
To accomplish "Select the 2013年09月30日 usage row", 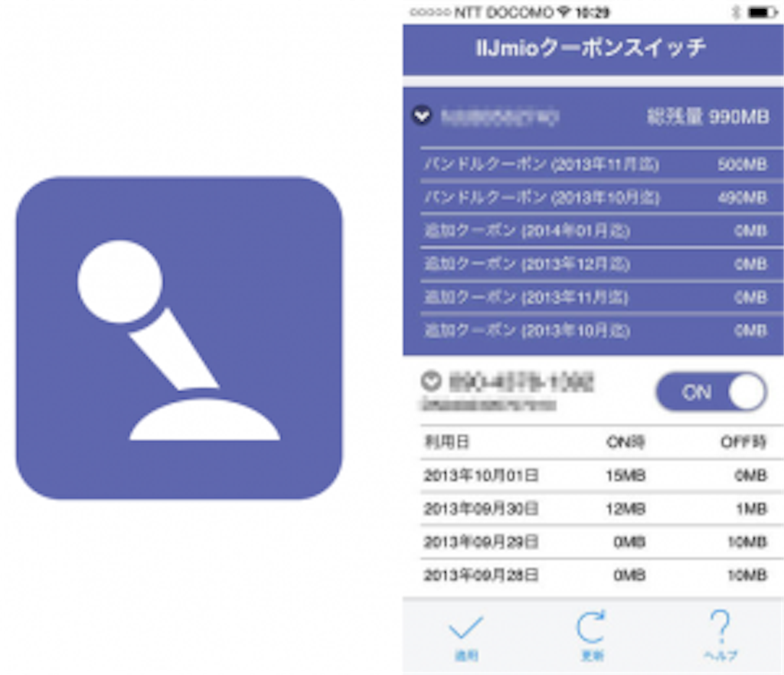I will [595, 509].
